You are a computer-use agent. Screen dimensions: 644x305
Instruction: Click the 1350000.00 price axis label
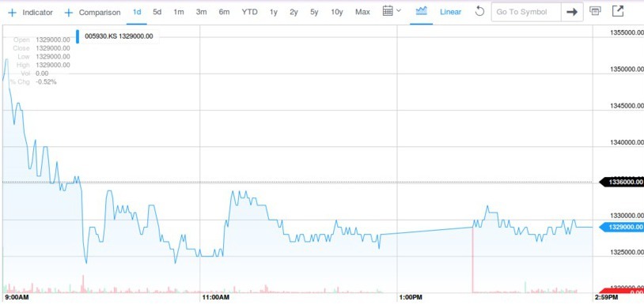pyautogui.click(x=627, y=70)
